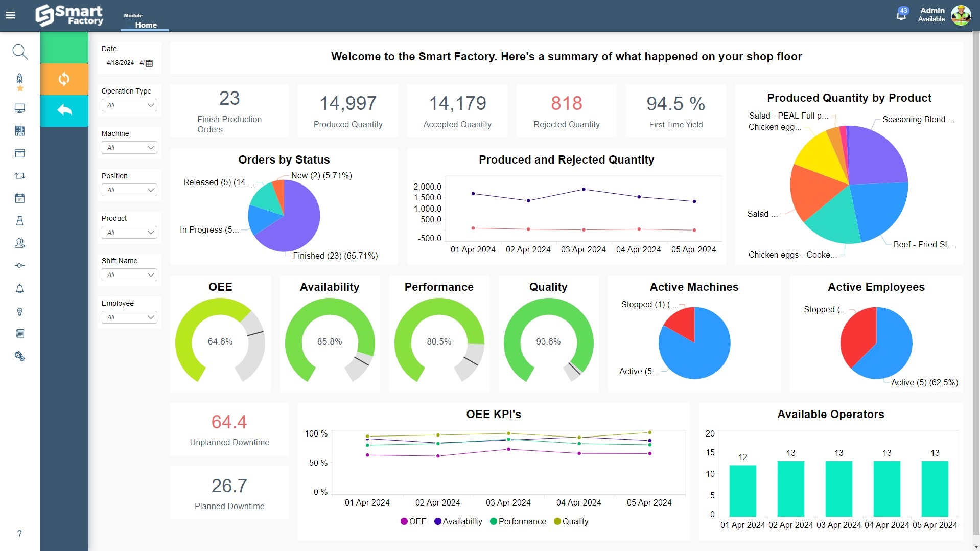Viewport: 980px width, 551px height.
Task: Open the gears settings sidebar icon
Action: (x=19, y=356)
